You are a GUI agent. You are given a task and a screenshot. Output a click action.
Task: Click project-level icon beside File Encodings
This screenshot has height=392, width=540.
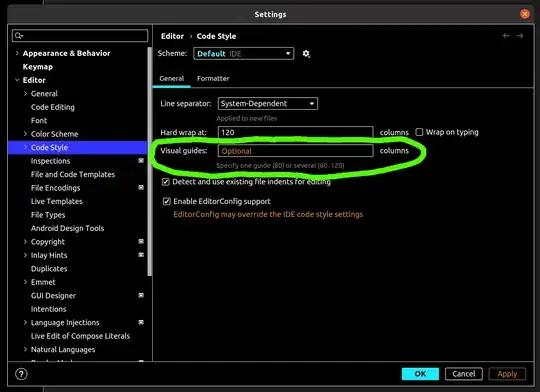click(x=141, y=187)
